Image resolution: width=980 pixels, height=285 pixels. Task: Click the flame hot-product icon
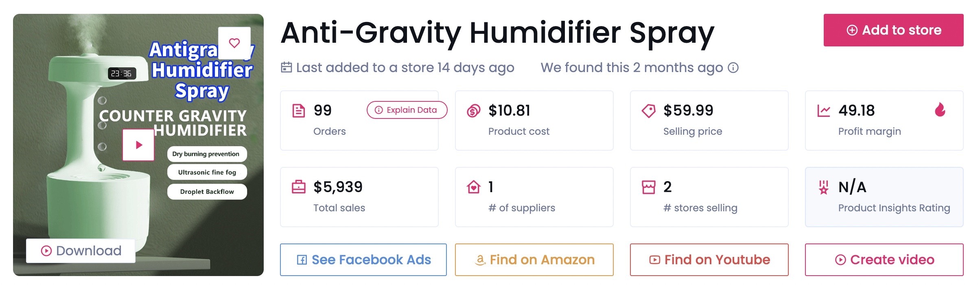click(x=940, y=109)
